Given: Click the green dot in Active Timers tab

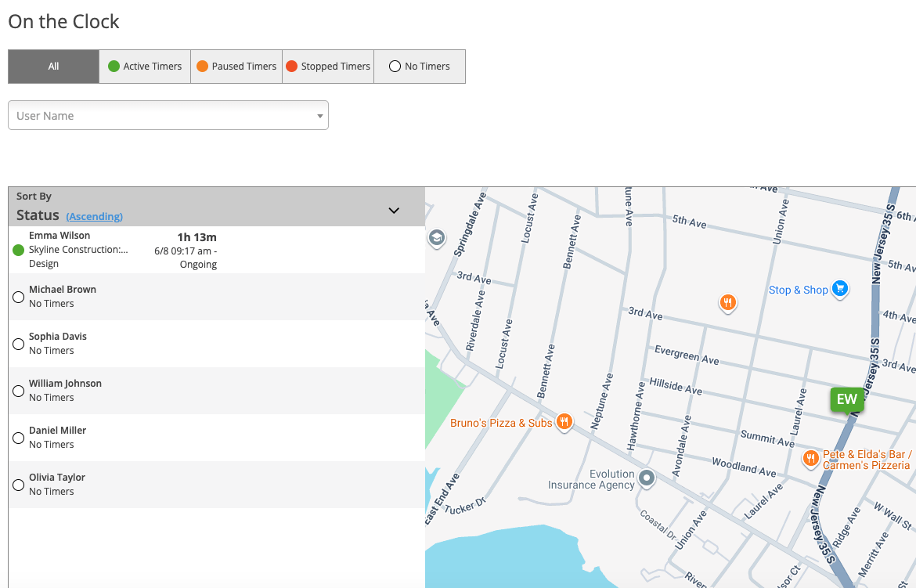Looking at the screenshot, I should tap(114, 67).
